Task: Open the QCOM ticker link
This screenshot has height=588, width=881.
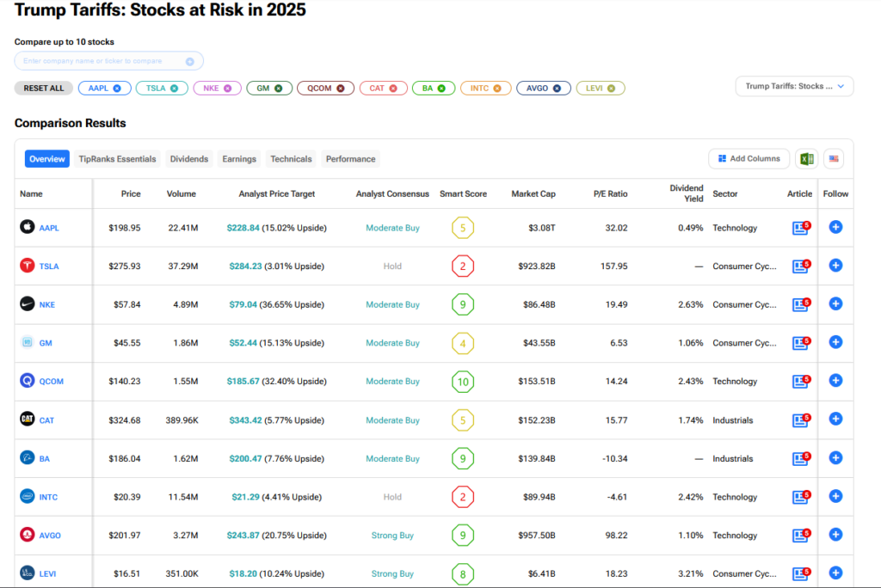Action: pyautogui.click(x=51, y=382)
